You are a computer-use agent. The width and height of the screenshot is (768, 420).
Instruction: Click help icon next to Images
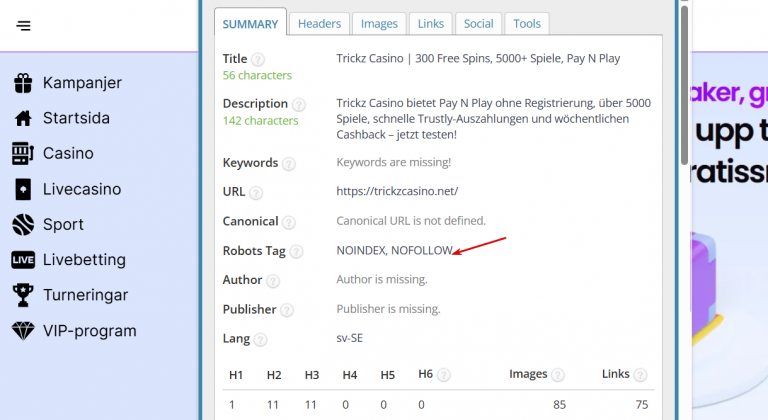coord(557,375)
